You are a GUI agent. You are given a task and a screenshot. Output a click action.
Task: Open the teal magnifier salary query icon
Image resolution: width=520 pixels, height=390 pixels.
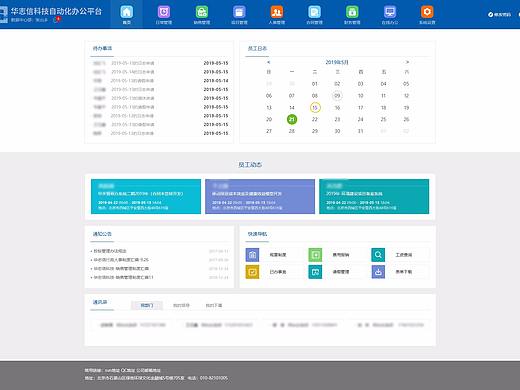click(378, 255)
